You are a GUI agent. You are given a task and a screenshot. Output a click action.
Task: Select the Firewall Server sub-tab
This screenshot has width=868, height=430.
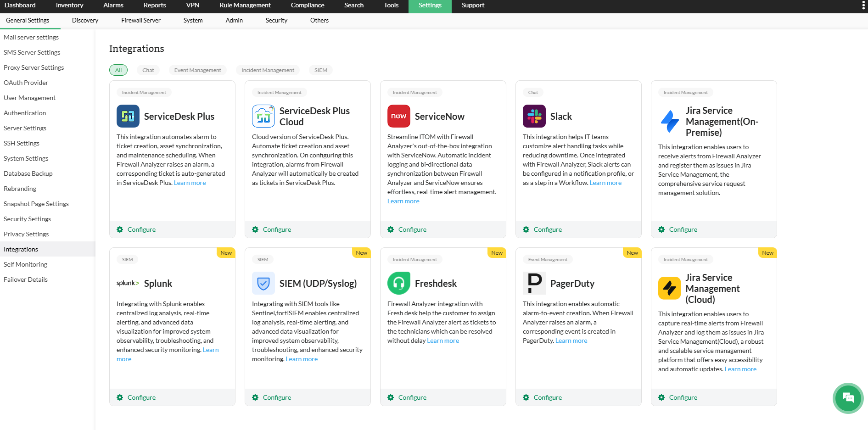click(x=141, y=21)
